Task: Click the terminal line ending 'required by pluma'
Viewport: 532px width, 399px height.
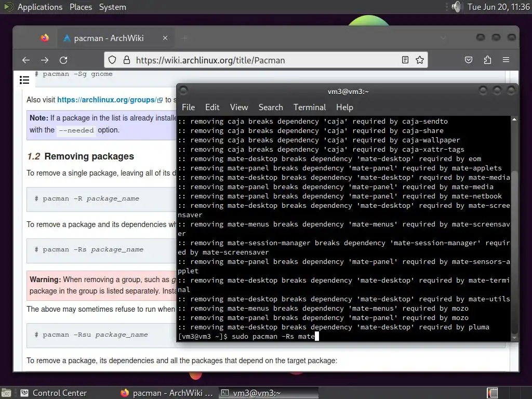Action: [x=334, y=327]
